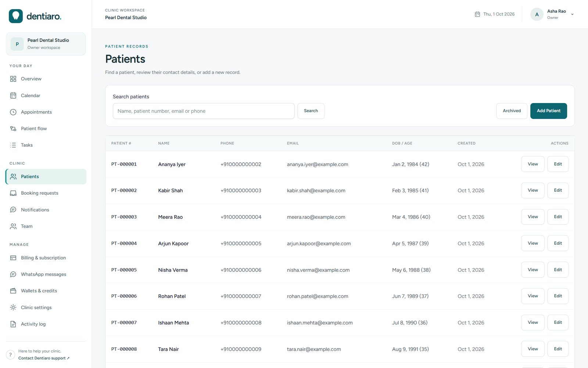View Ananya Iyer's patient record
588x368 pixels.
533,164
